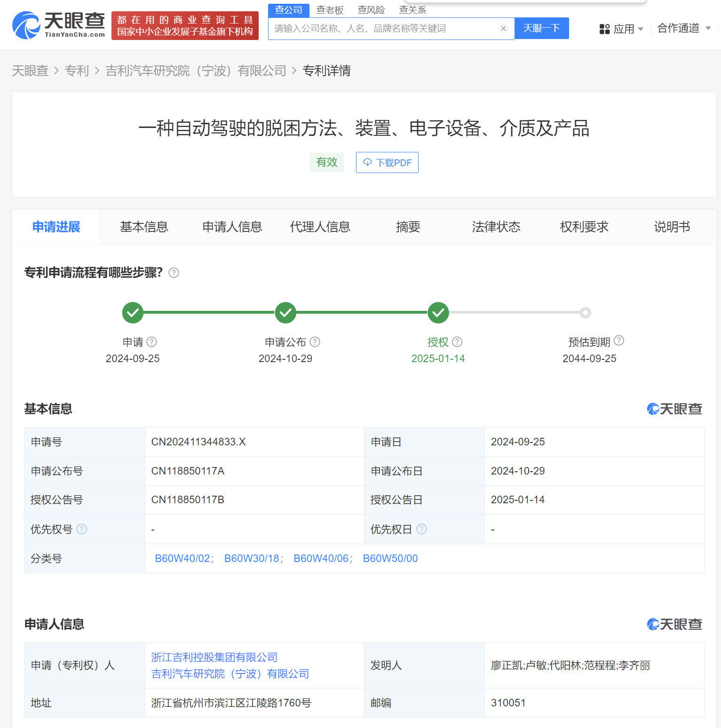This screenshot has height=728, width=721.
Task: Click the grant date 2025-01-14 in timeline
Action: click(438, 358)
